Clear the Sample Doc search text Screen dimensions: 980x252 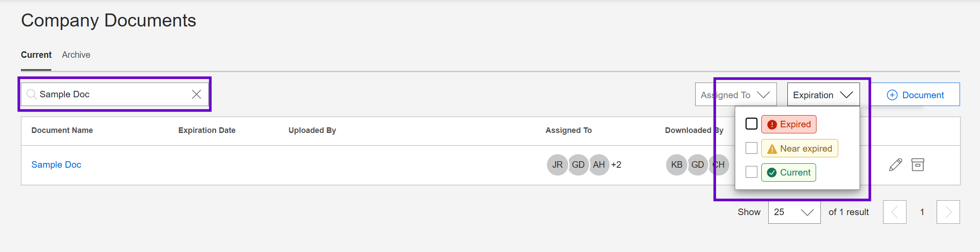(x=197, y=94)
